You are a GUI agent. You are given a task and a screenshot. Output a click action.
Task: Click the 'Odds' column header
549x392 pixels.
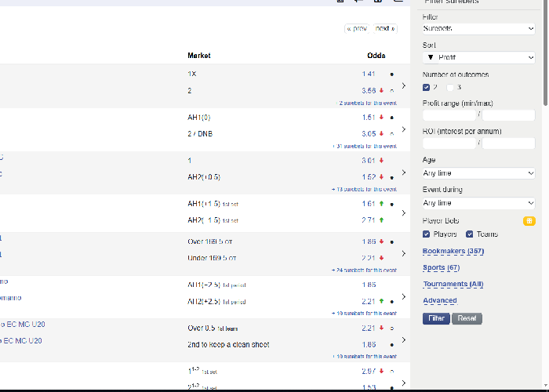coord(376,56)
